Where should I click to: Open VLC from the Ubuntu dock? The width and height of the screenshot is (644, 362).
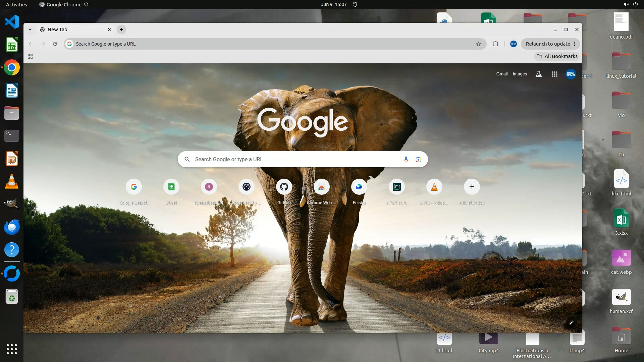[12, 181]
